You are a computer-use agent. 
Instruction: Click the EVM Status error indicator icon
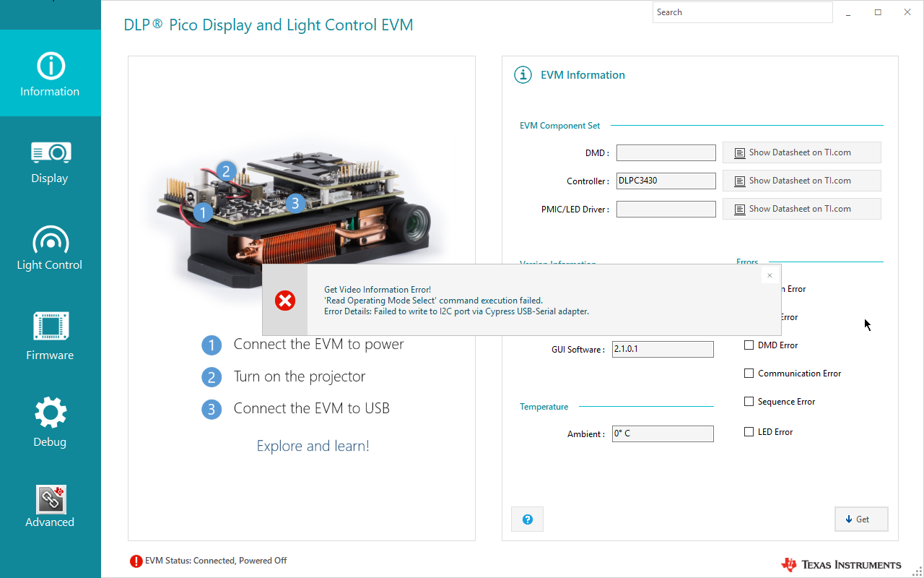[x=136, y=560]
